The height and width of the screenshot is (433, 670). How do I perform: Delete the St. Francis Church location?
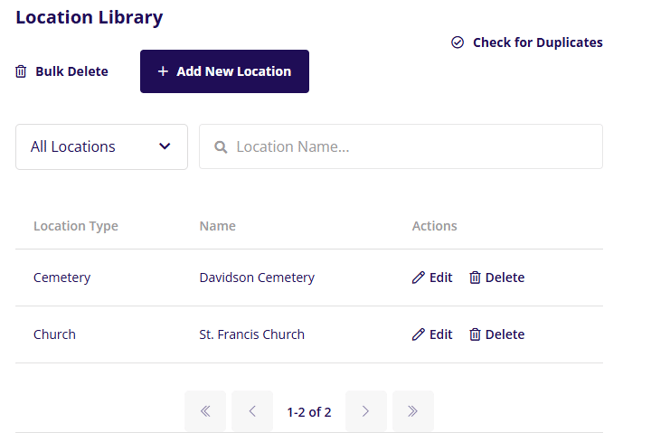[x=497, y=335]
